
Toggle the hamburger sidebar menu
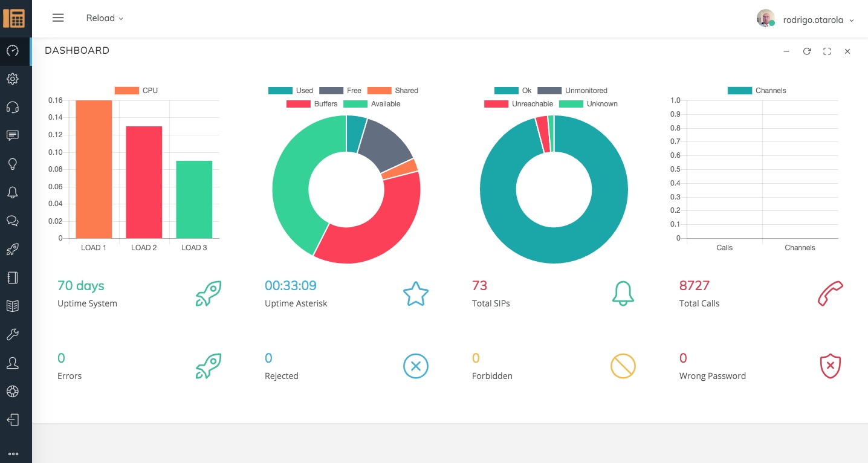point(58,18)
